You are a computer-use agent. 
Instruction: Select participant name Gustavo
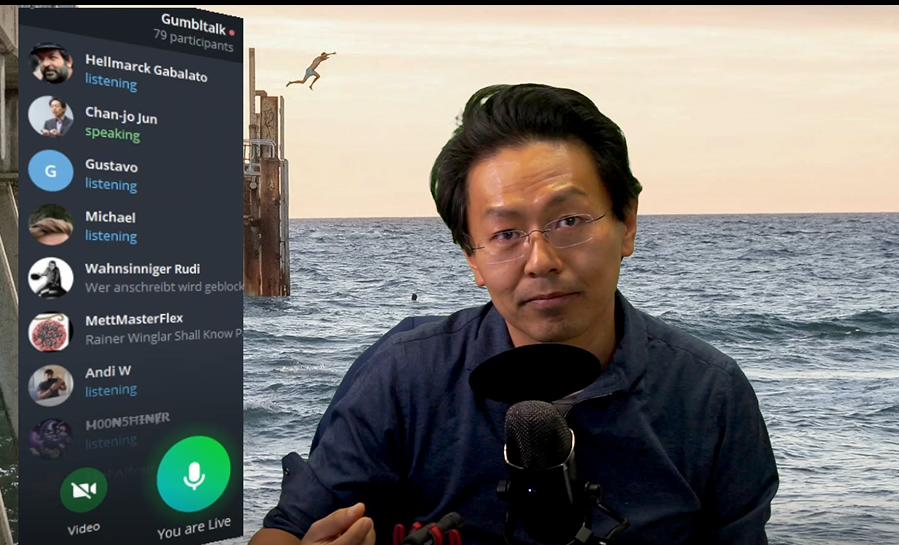pyautogui.click(x=111, y=166)
